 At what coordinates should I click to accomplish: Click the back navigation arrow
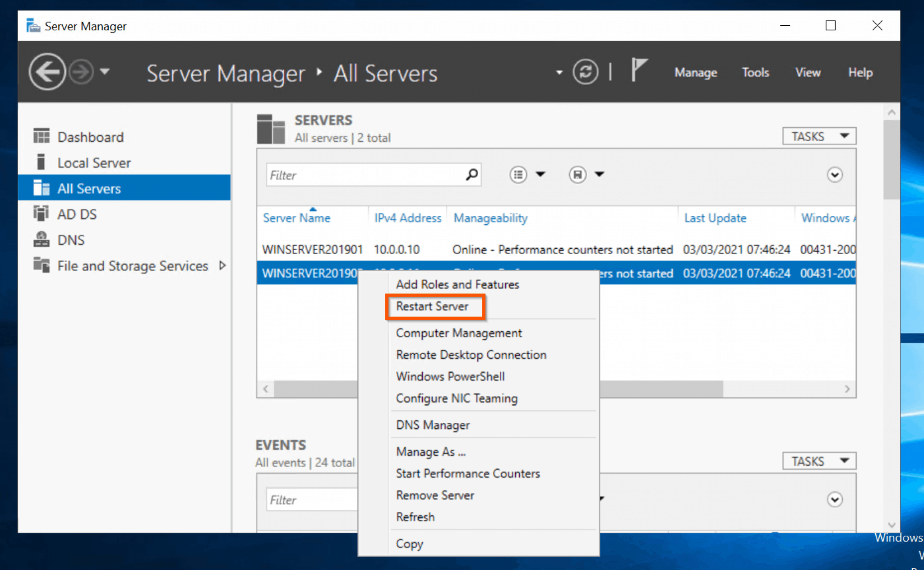47,71
